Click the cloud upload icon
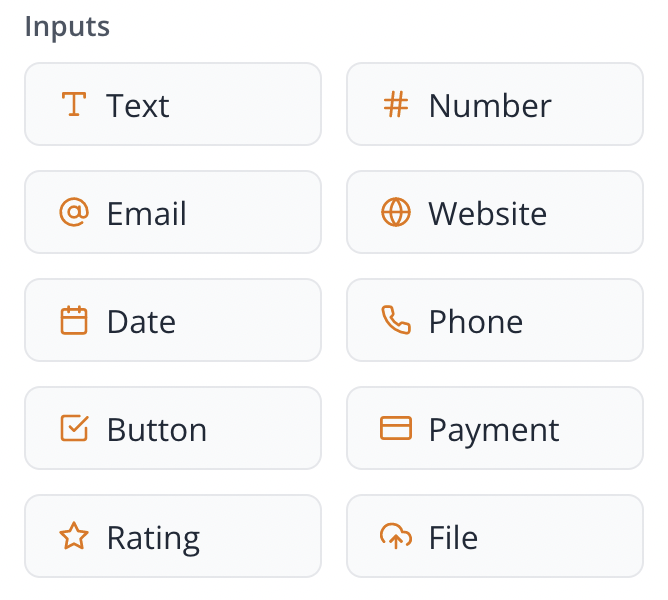 coord(396,537)
